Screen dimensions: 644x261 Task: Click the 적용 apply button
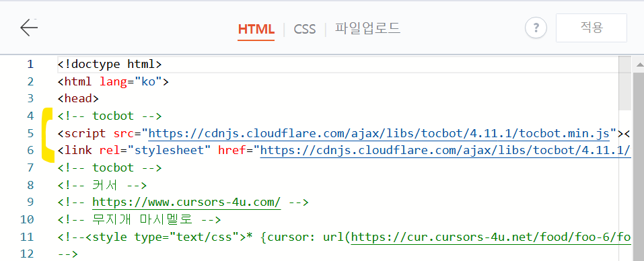[x=592, y=28]
